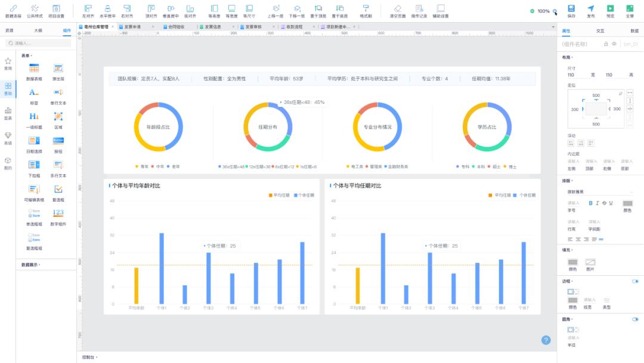
Task: Open the 微软雅黑 font family dropdown
Action: coord(599,192)
